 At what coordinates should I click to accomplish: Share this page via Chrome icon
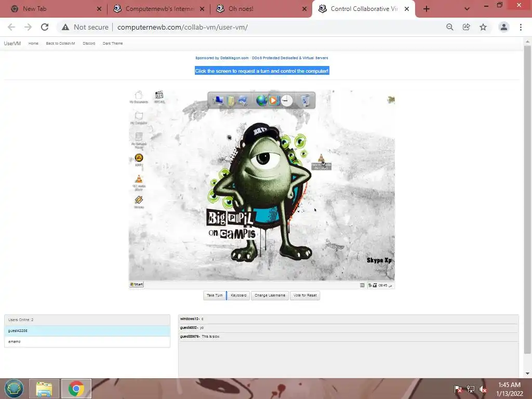pos(467,27)
